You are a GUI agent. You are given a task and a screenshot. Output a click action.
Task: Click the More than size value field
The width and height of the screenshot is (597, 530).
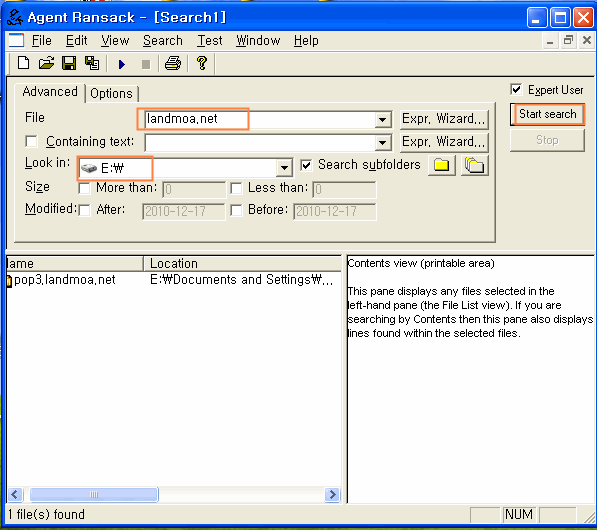pyautogui.click(x=194, y=189)
